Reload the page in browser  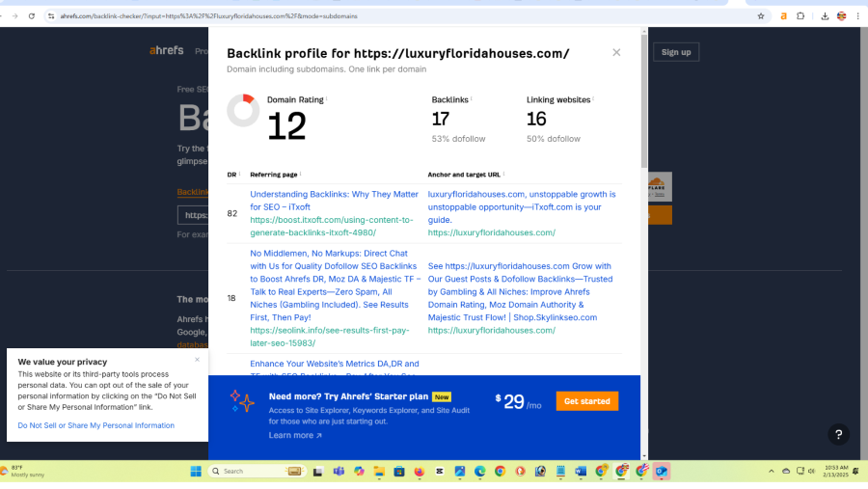(x=32, y=16)
